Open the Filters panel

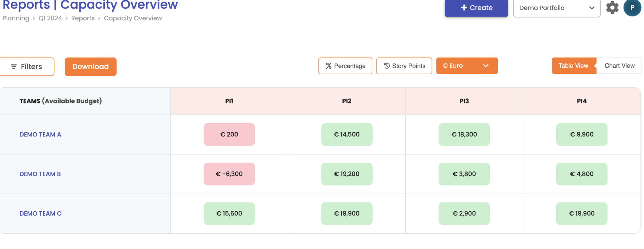pos(27,67)
